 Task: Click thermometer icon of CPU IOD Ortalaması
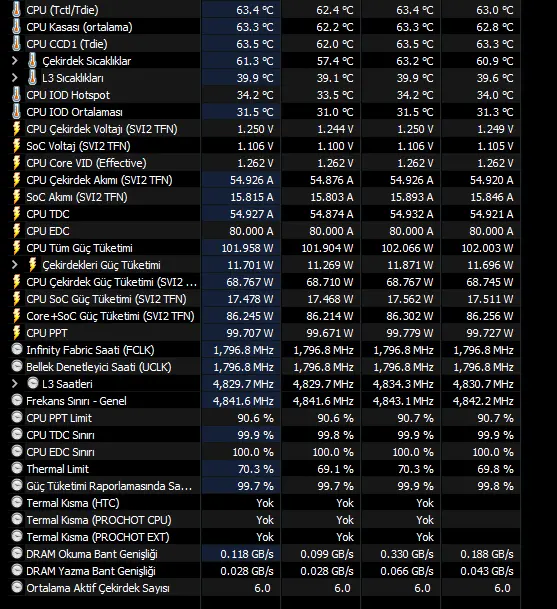pyautogui.click(x=16, y=112)
